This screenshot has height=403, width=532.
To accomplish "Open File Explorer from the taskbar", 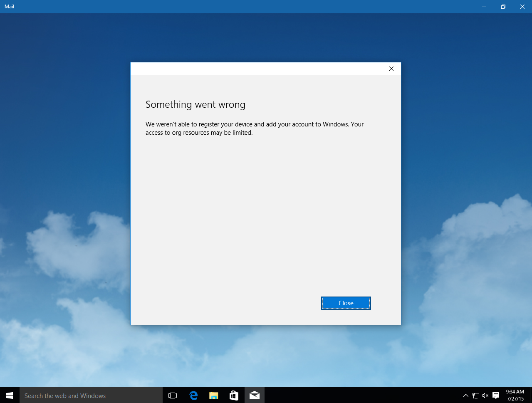I will click(x=214, y=396).
